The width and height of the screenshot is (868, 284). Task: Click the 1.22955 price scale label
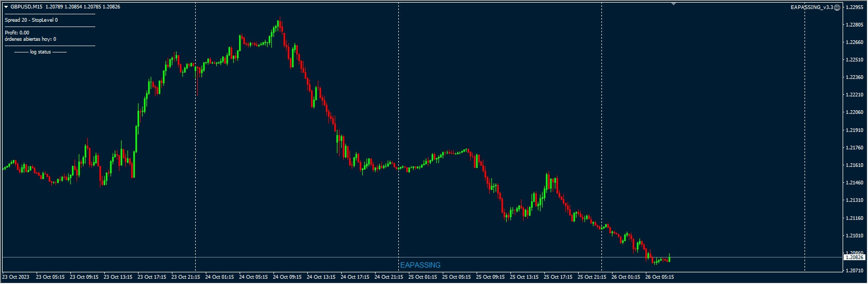(855, 7)
